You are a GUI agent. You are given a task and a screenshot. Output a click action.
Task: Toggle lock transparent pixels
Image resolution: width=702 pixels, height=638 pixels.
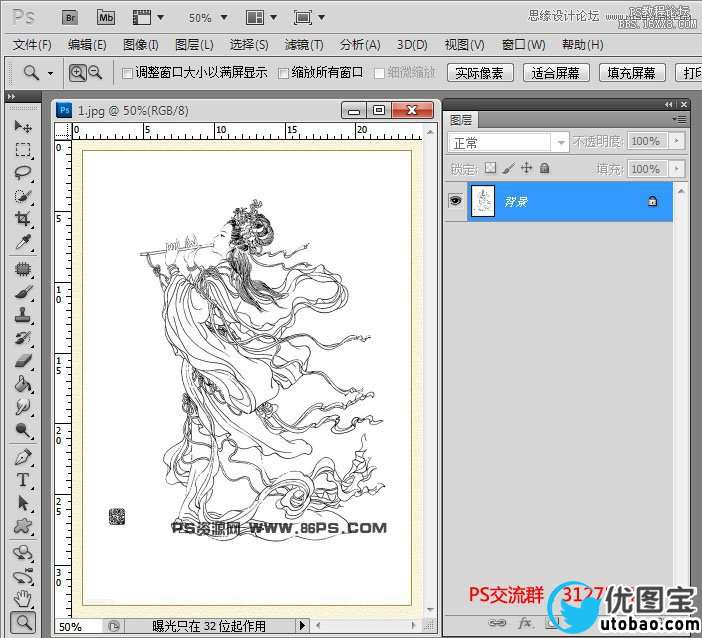click(x=491, y=168)
